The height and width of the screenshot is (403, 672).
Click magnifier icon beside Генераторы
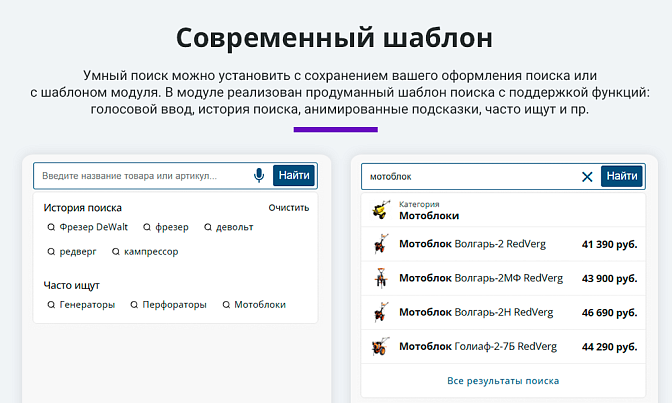pyautogui.click(x=51, y=305)
